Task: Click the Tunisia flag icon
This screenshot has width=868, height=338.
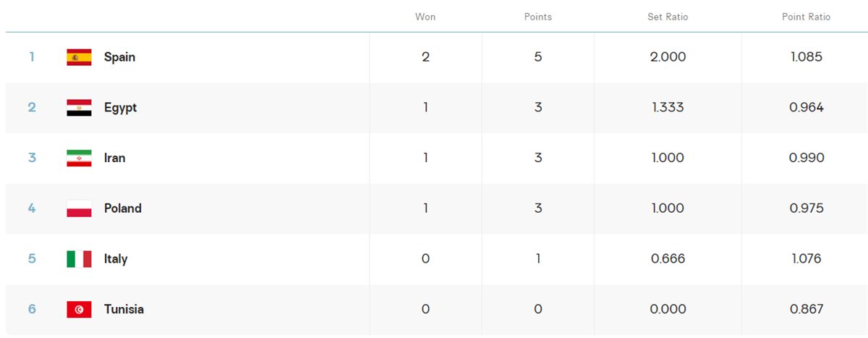Action: pos(79,309)
